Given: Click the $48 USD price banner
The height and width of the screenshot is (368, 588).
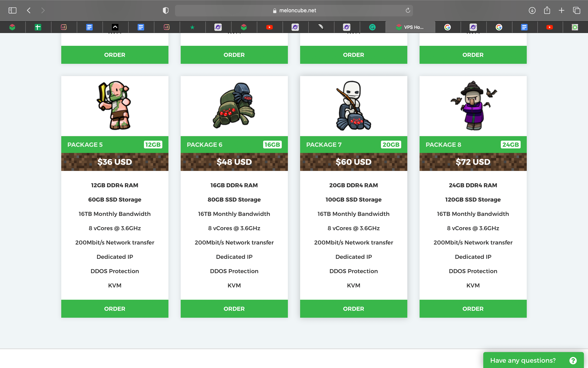Looking at the screenshot, I should pyautogui.click(x=234, y=162).
